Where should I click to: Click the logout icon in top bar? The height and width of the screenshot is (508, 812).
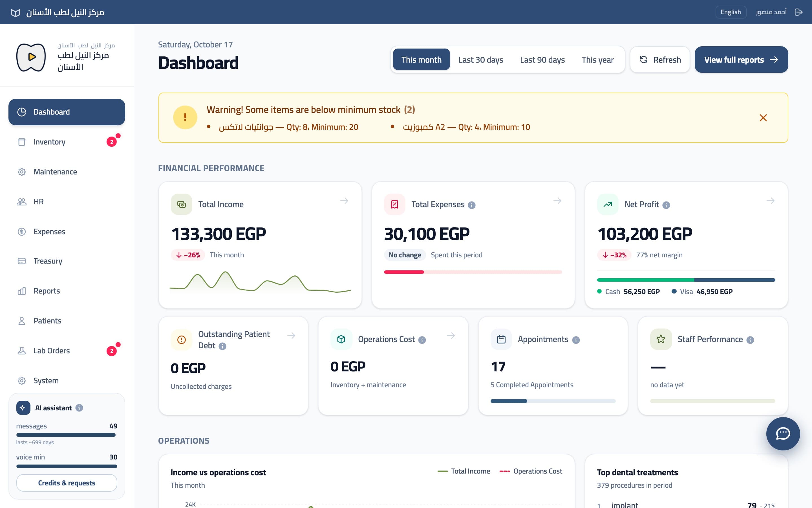[798, 12]
